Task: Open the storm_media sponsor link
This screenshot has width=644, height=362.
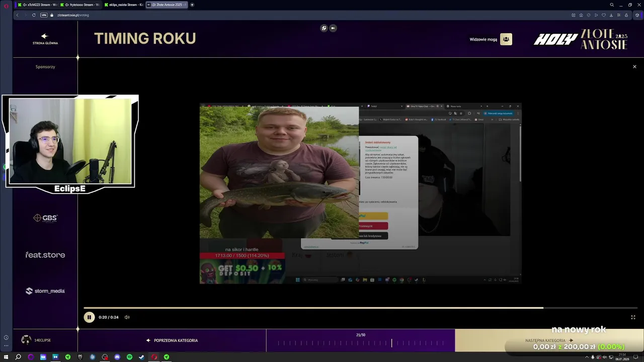Action: [x=45, y=291]
